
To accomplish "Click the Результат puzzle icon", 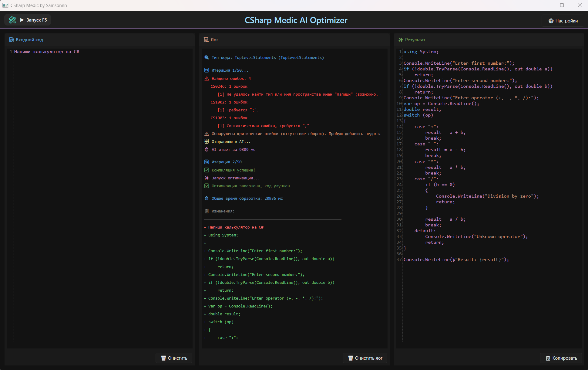I will pos(401,40).
